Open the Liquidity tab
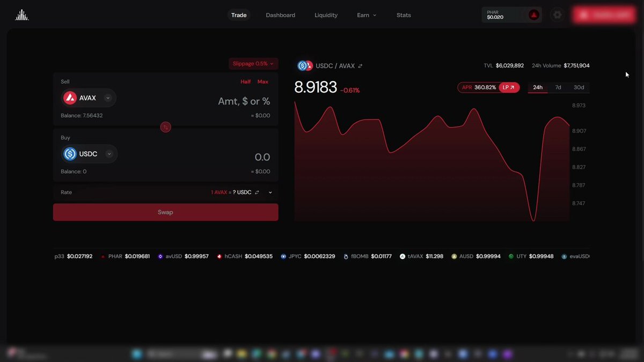This screenshot has height=362, width=644. 326,15
